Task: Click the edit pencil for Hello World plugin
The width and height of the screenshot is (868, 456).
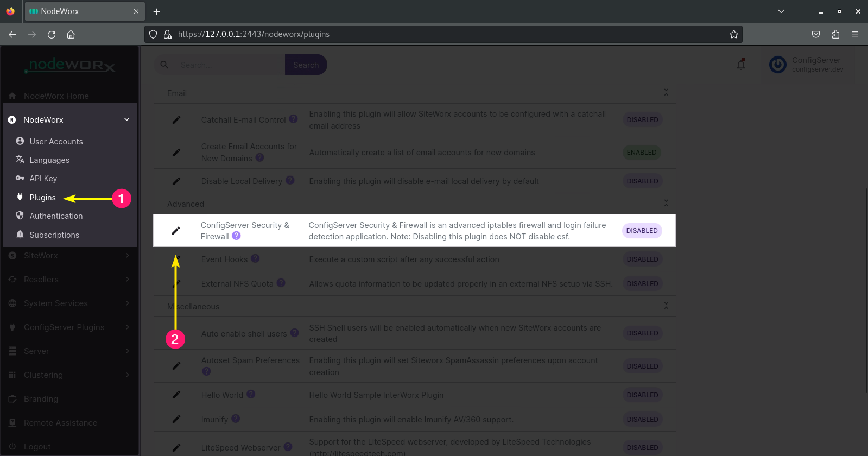Action: point(176,395)
